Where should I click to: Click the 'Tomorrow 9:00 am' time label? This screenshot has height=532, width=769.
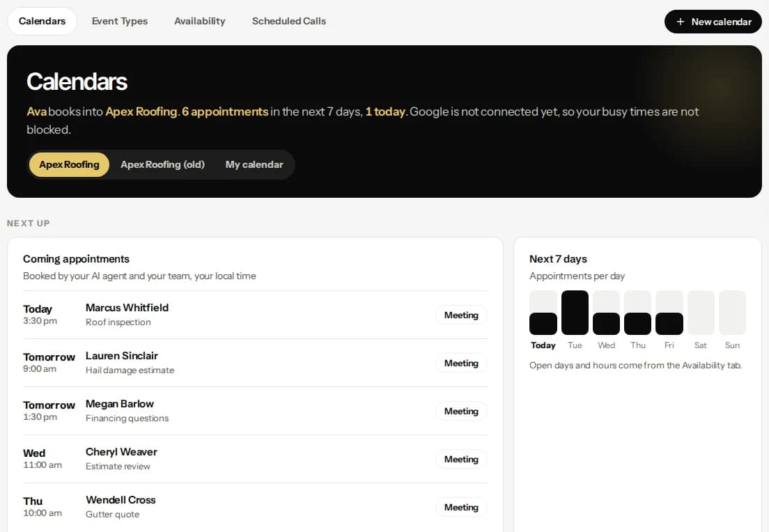coord(49,362)
